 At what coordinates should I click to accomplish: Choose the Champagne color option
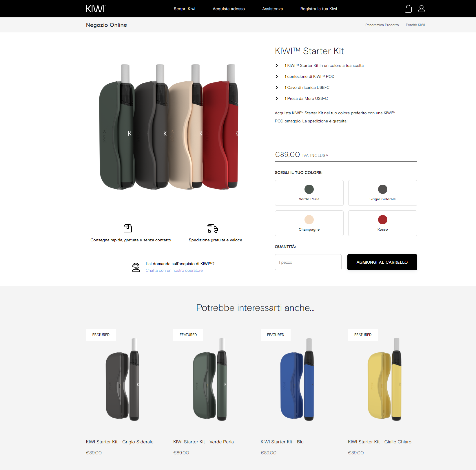(x=309, y=223)
